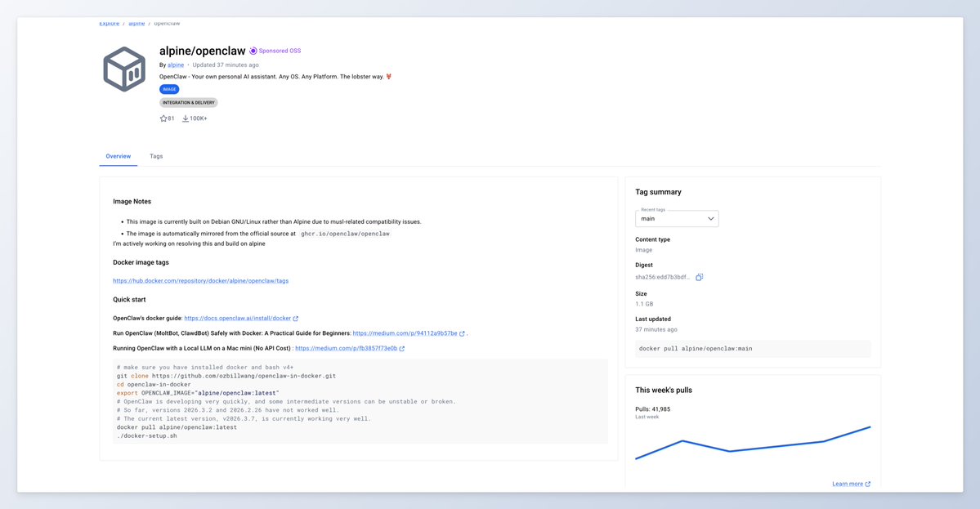Click the chevron arrow of tags dropdown

point(710,219)
